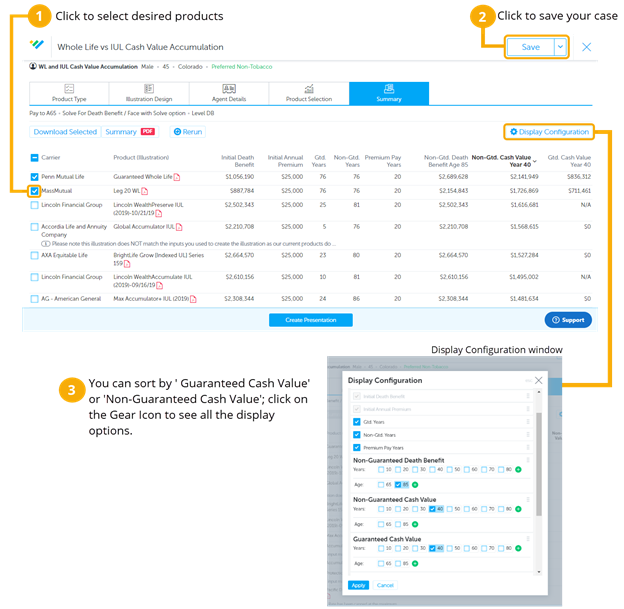Click Download Selected button
624x609 pixels.
pyautogui.click(x=65, y=132)
